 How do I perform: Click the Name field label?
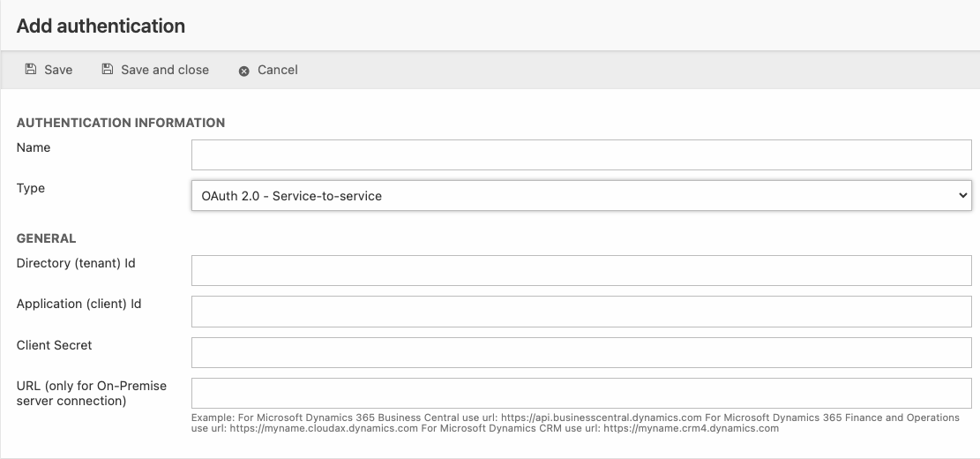(34, 147)
